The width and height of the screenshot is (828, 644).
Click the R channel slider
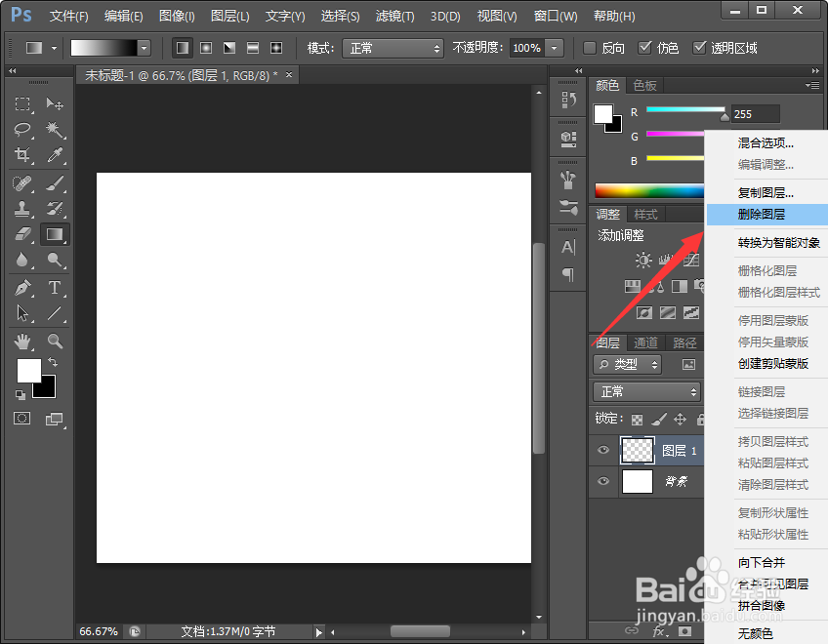(685, 110)
